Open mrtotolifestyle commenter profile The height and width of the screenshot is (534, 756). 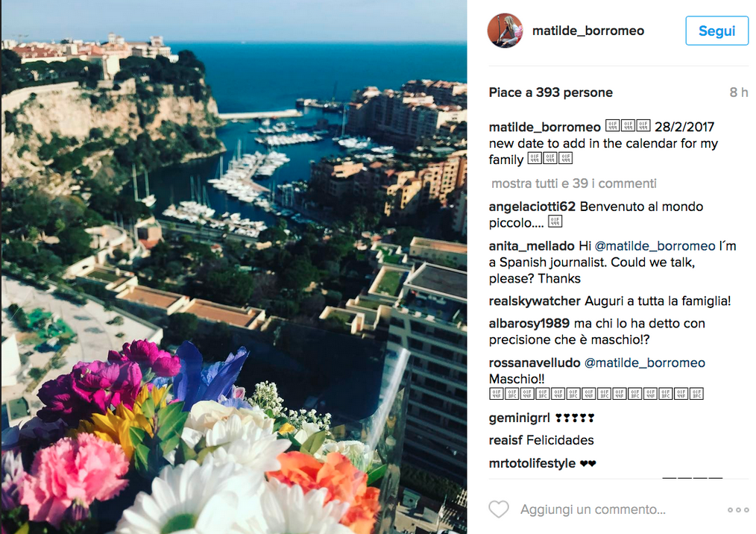pyautogui.click(x=532, y=463)
